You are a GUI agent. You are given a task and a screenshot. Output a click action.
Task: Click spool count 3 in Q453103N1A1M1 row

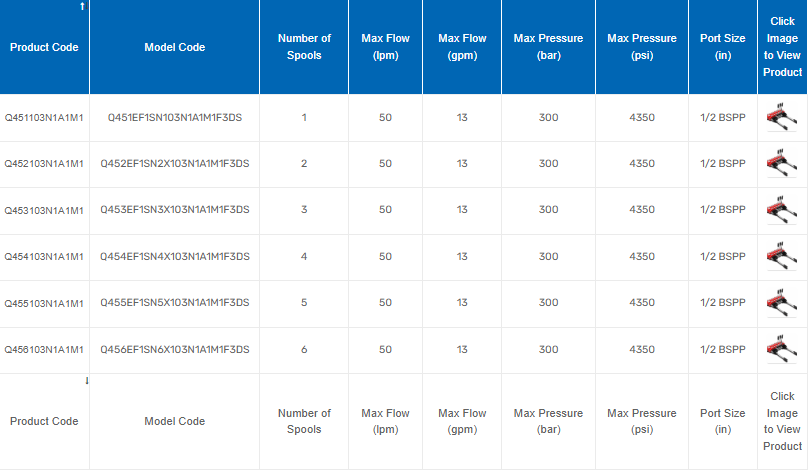[x=304, y=210]
